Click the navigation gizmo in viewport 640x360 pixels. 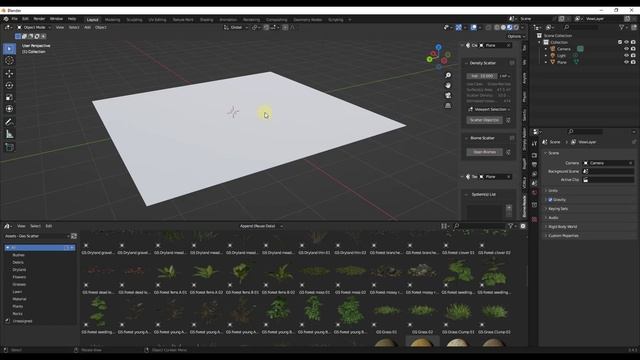438,56
